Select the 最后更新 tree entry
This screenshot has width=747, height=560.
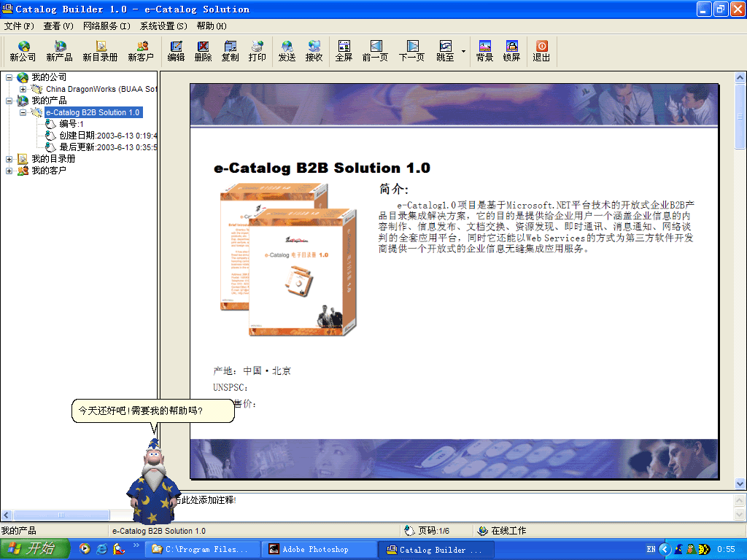tap(108, 147)
